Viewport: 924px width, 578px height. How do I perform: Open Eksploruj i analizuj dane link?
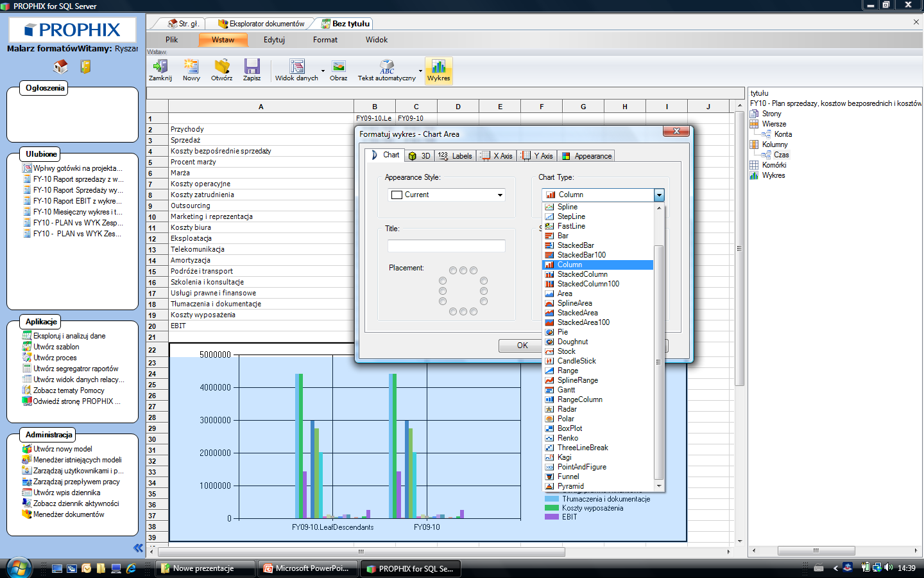[x=69, y=336]
